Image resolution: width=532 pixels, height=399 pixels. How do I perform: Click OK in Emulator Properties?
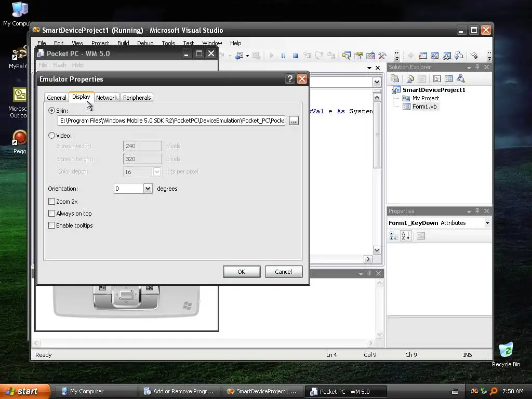click(x=241, y=272)
